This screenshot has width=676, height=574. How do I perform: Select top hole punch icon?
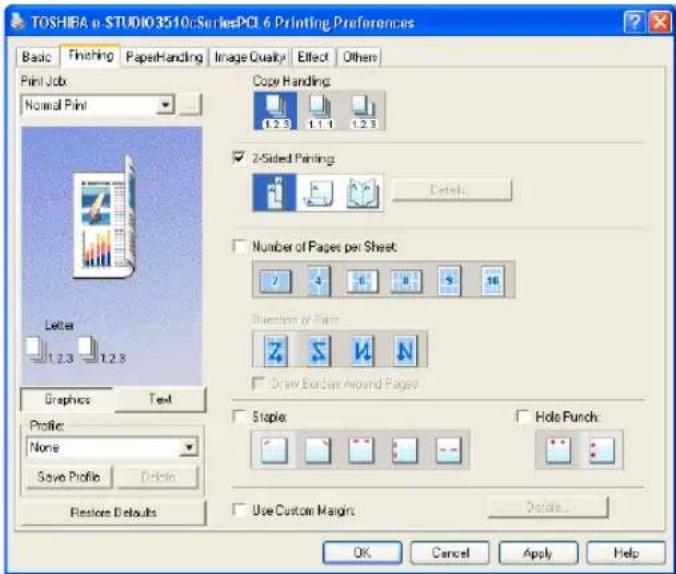tap(558, 450)
